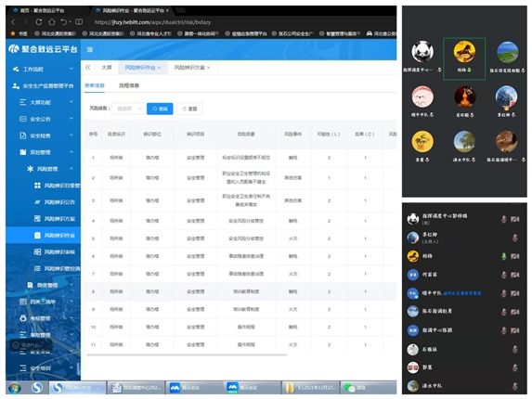532x399 pixels.
Task: Toggle the sidebar hamburger menu icon
Action: pyautogui.click(x=90, y=50)
